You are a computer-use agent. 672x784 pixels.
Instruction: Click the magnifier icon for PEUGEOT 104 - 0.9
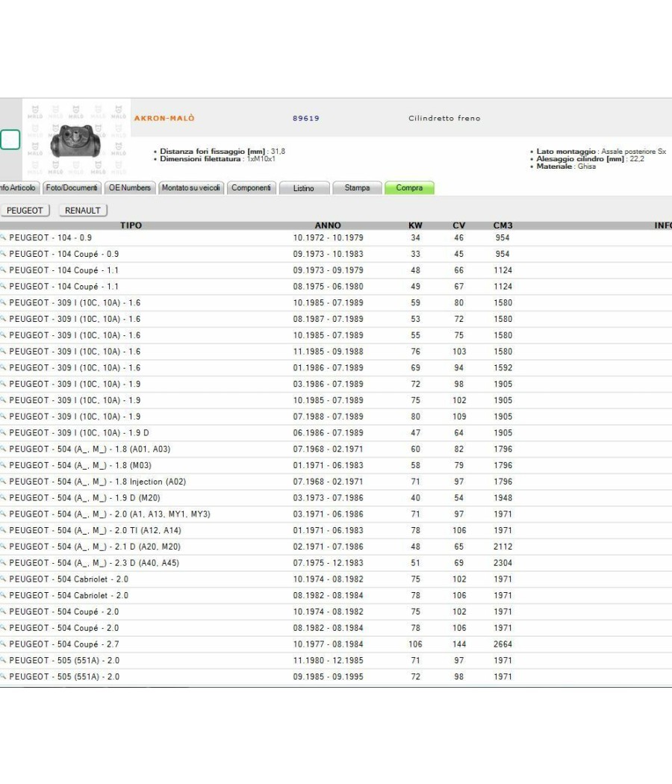click(2, 237)
